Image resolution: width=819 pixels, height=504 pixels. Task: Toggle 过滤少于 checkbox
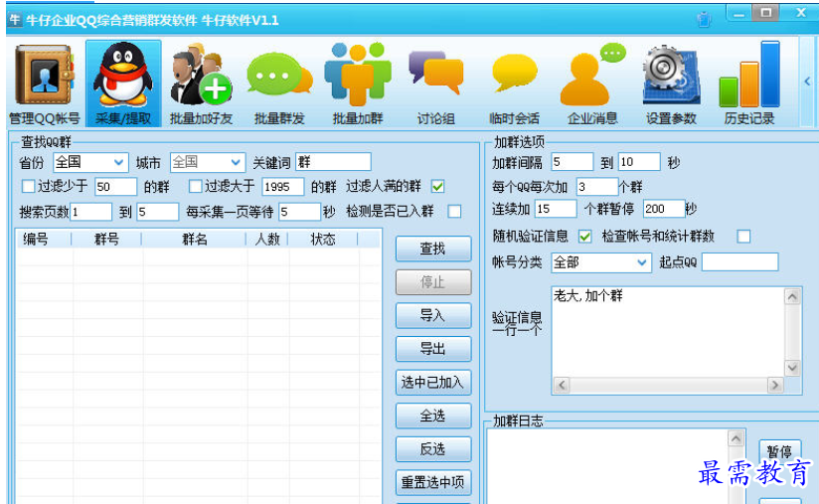tap(28, 186)
